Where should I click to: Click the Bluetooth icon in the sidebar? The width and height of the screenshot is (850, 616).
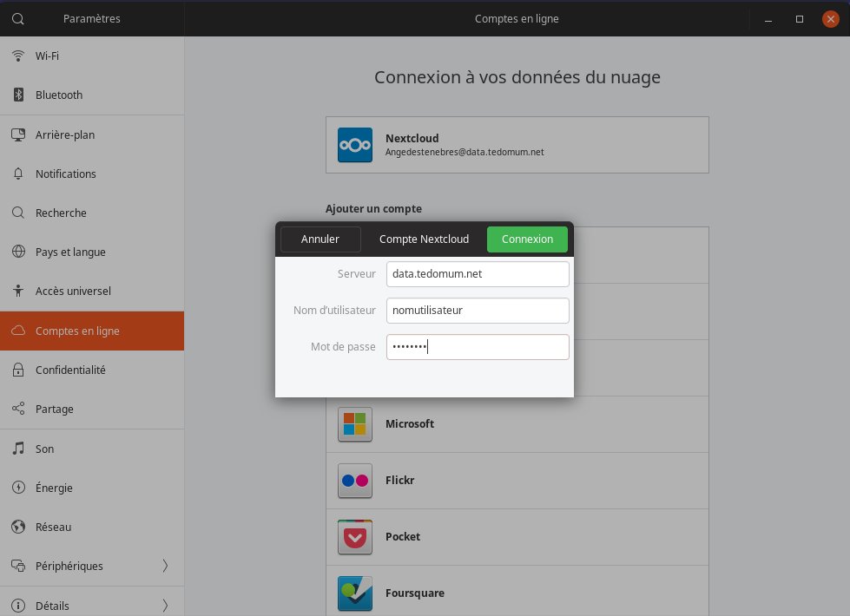pos(17,95)
